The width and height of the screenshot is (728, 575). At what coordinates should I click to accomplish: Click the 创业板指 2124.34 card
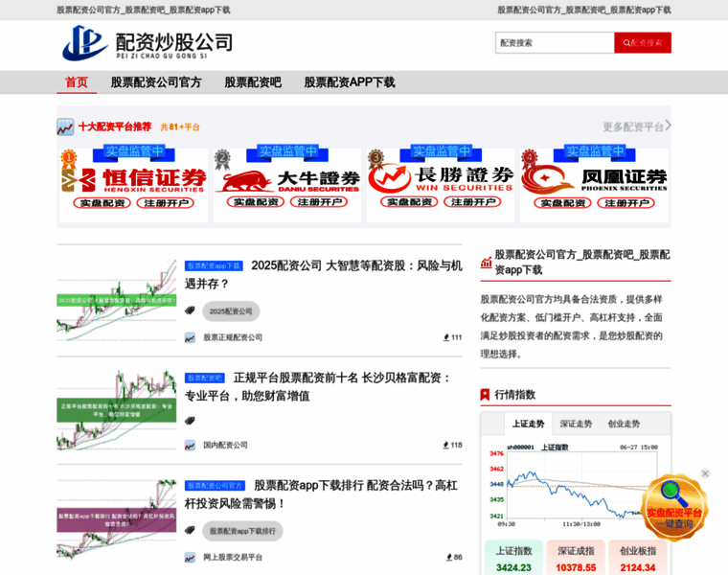point(638,558)
